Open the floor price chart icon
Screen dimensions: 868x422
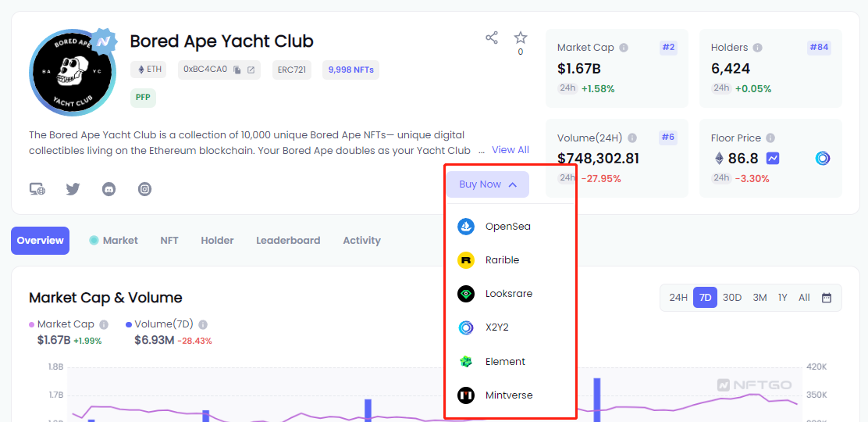tap(773, 159)
